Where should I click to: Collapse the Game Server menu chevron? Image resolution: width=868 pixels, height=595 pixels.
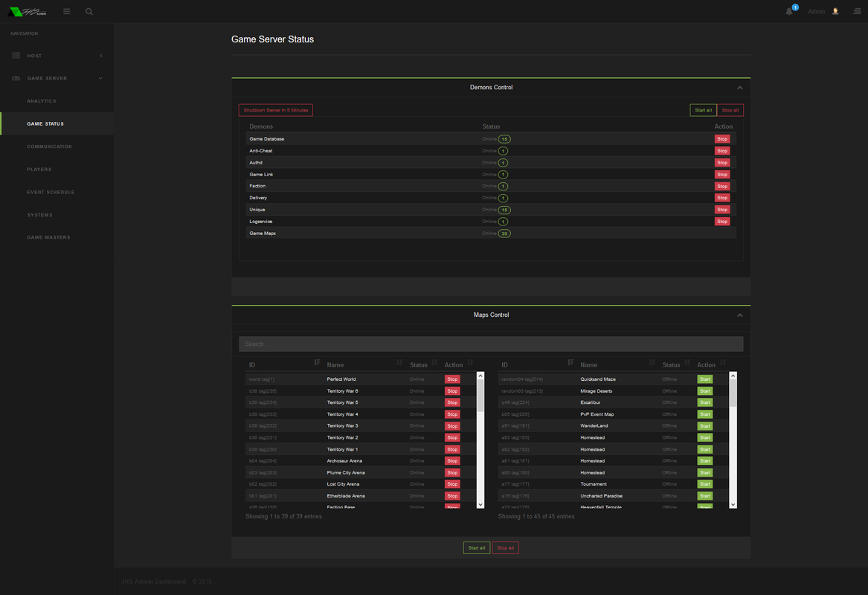tap(100, 78)
